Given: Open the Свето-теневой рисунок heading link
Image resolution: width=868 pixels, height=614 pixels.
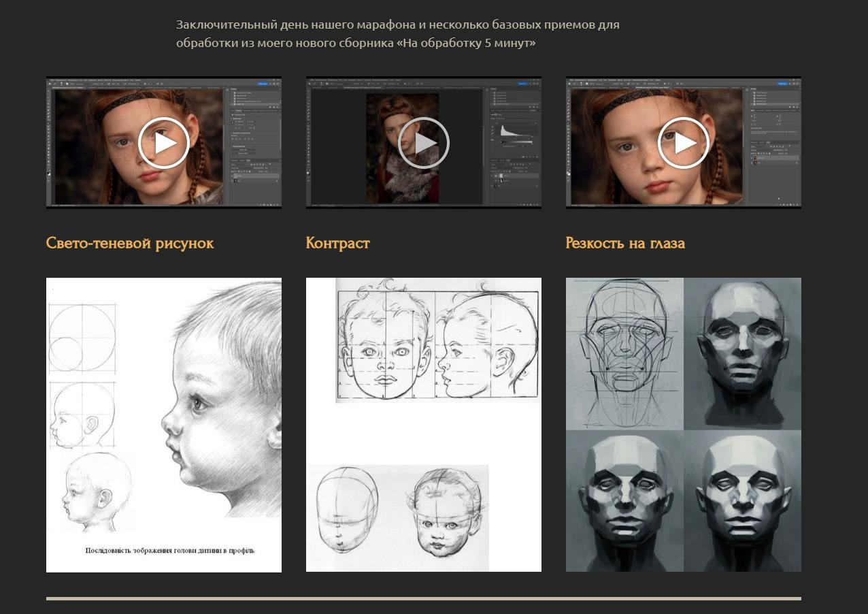Looking at the screenshot, I should coord(130,243).
